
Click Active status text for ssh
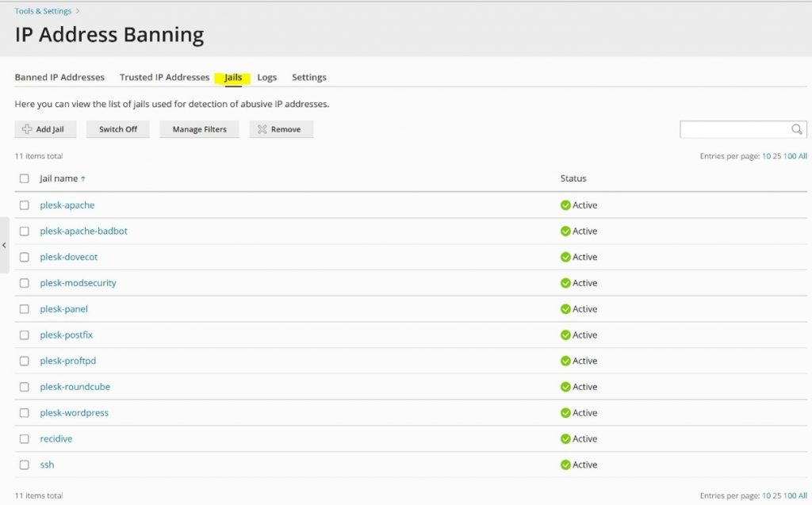pos(584,465)
